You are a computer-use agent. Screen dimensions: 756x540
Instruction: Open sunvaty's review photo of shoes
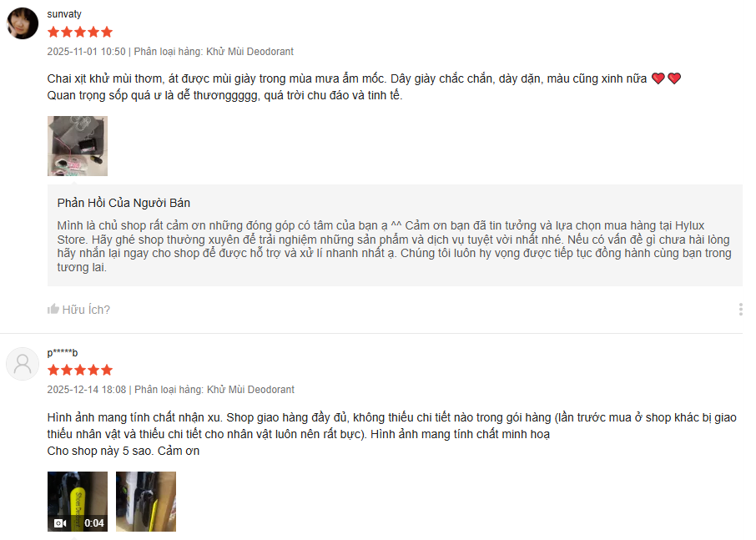click(x=77, y=146)
